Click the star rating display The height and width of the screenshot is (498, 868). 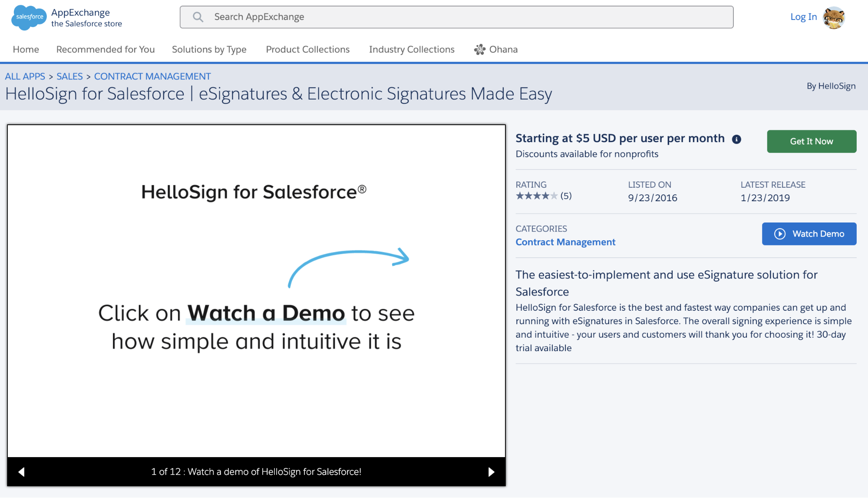[x=537, y=196]
